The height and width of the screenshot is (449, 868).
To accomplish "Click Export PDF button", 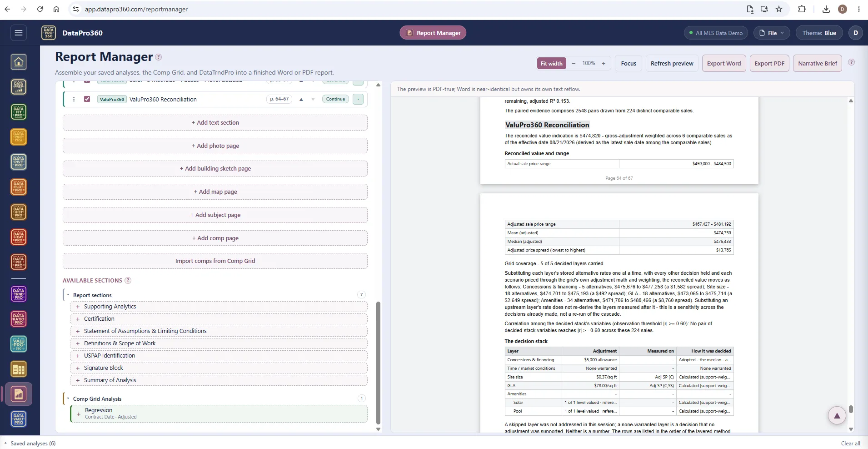I will click(769, 64).
